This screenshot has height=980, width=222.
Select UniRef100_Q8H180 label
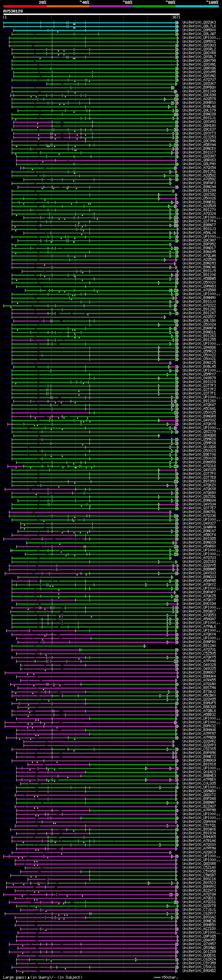point(199,125)
